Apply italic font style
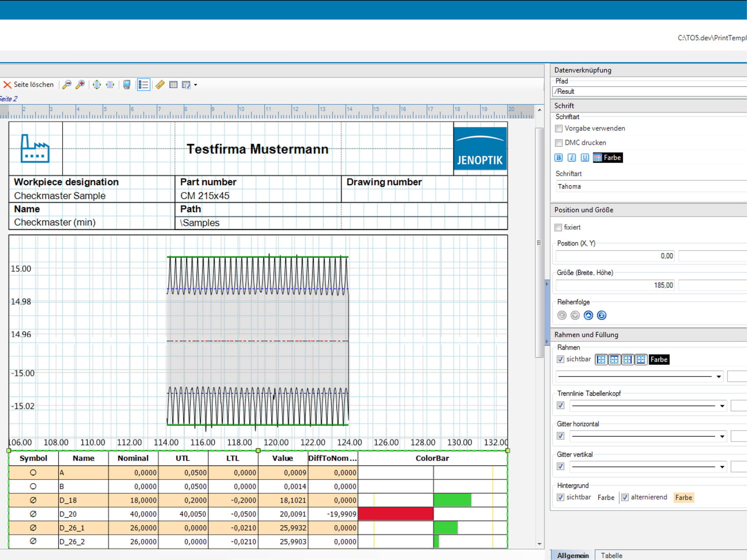The width and height of the screenshot is (747, 560). 572,158
